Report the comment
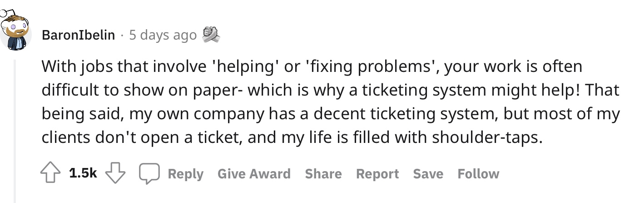This screenshot has width=644, height=203. point(377,174)
